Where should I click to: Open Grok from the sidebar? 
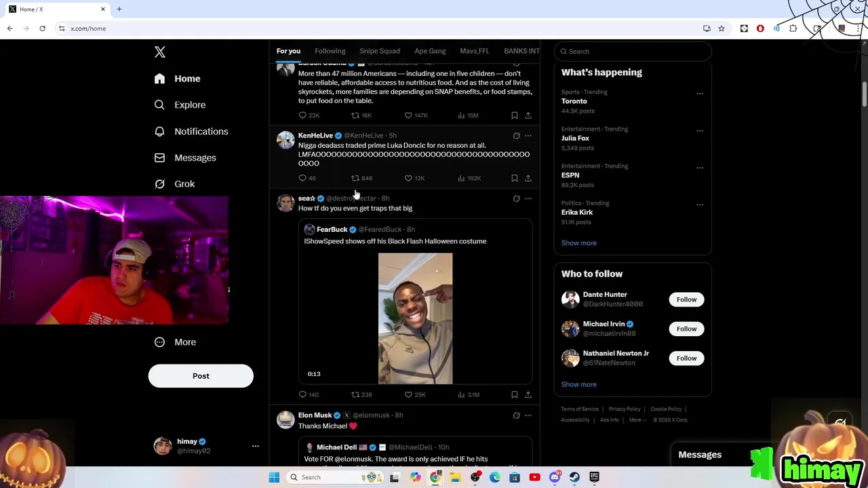coord(174,184)
